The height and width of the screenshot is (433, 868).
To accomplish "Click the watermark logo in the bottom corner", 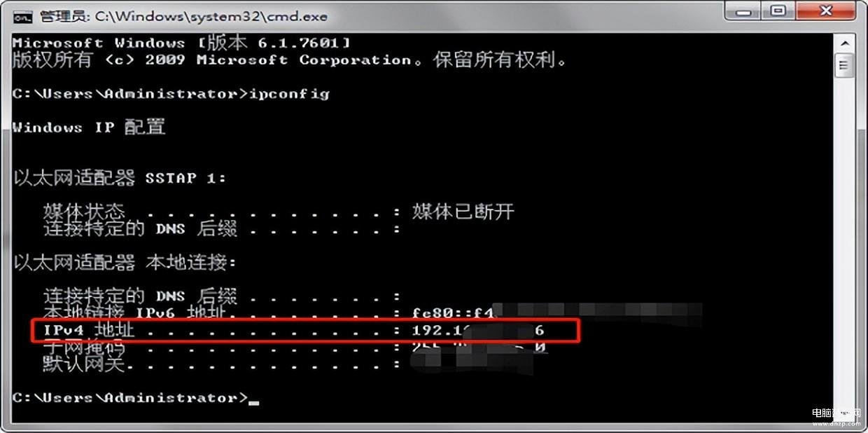I will tap(836, 418).
